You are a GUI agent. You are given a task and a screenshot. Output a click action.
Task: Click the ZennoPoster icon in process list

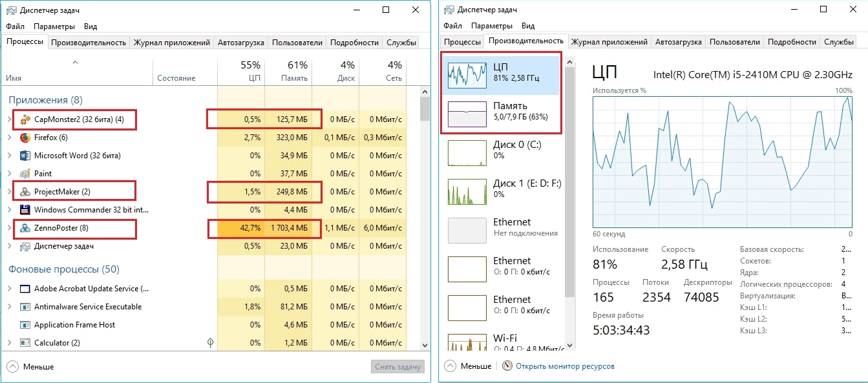(25, 228)
